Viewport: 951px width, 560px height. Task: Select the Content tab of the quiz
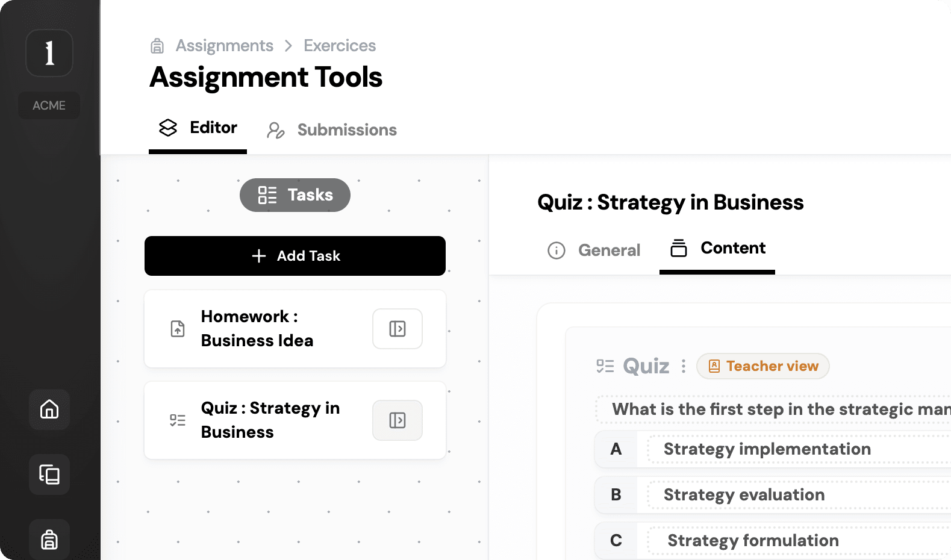coord(717,249)
